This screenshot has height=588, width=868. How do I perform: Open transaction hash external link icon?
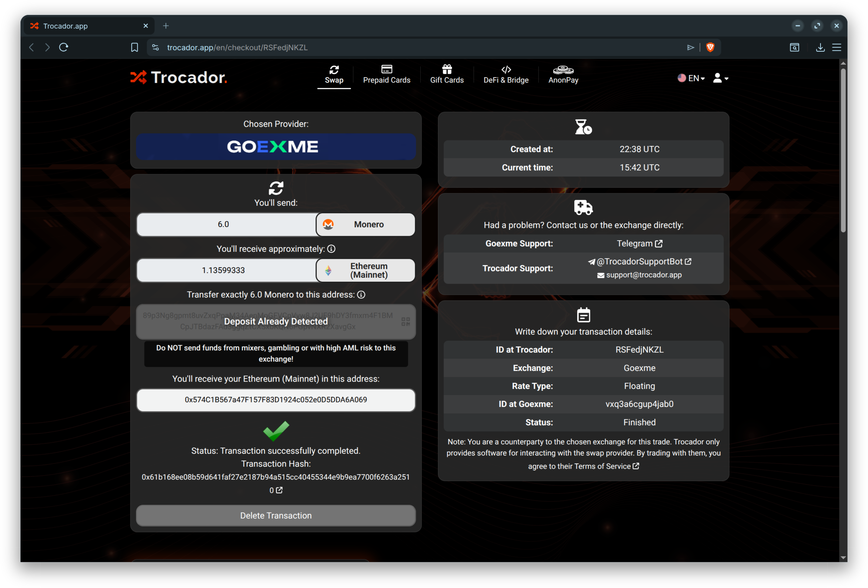[x=279, y=490]
